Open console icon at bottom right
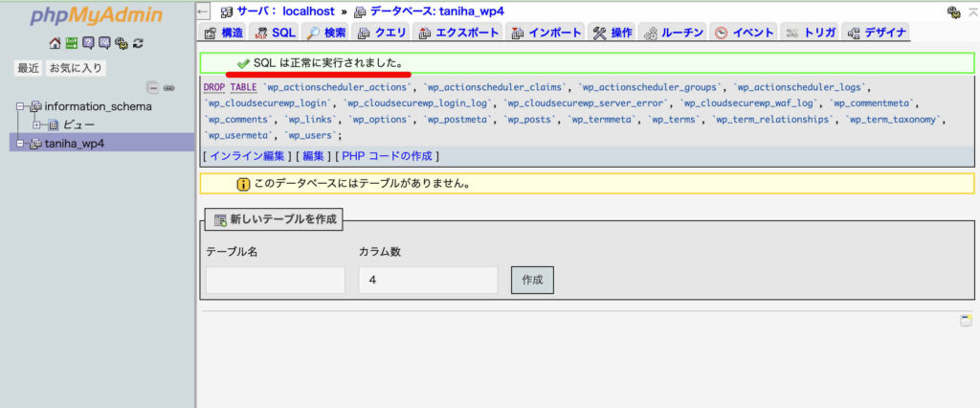The height and width of the screenshot is (408, 980). [x=966, y=321]
